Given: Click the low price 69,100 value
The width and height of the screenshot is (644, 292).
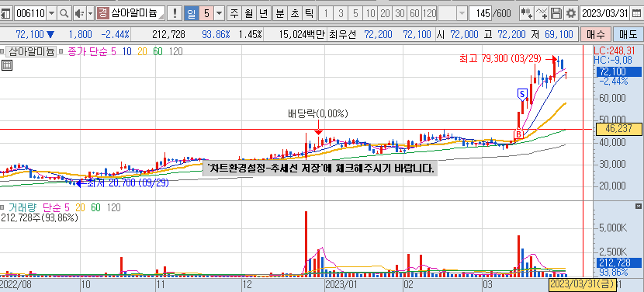Looking at the screenshot, I should (558, 34).
